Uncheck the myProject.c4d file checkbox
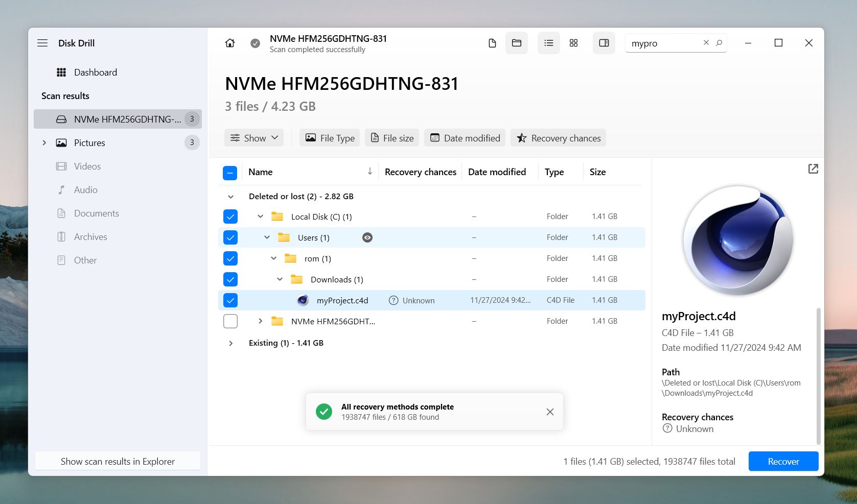857x504 pixels. (230, 300)
